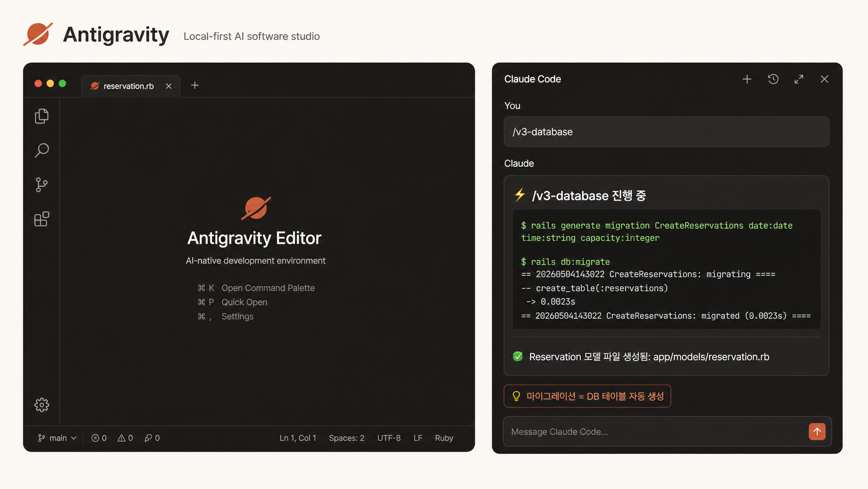The height and width of the screenshot is (489, 868).
Task: Click the macOS red close window dot
Action: [38, 84]
